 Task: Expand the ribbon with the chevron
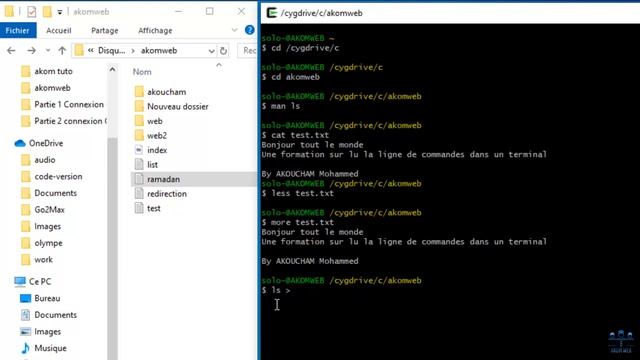pyautogui.click(x=234, y=30)
